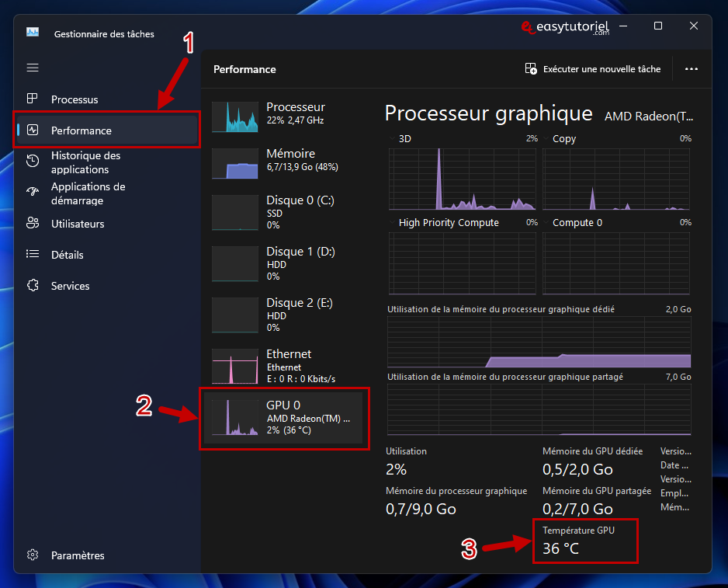Open Historique des applications
Image resolution: width=728 pixels, height=588 pixels.
tap(107, 162)
